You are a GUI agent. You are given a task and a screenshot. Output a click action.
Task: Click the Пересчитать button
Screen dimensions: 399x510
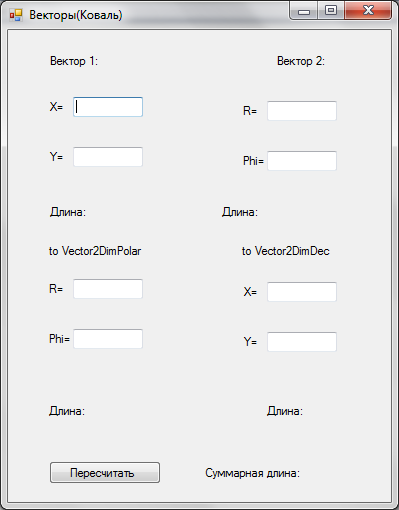click(105, 472)
